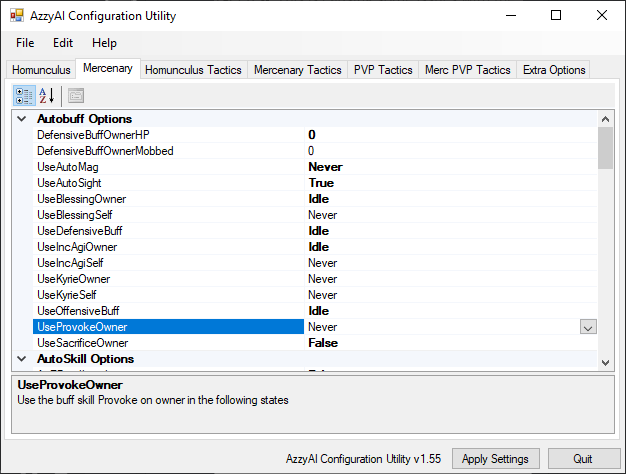Open the File menu
The width and height of the screenshot is (626, 474).
point(25,43)
